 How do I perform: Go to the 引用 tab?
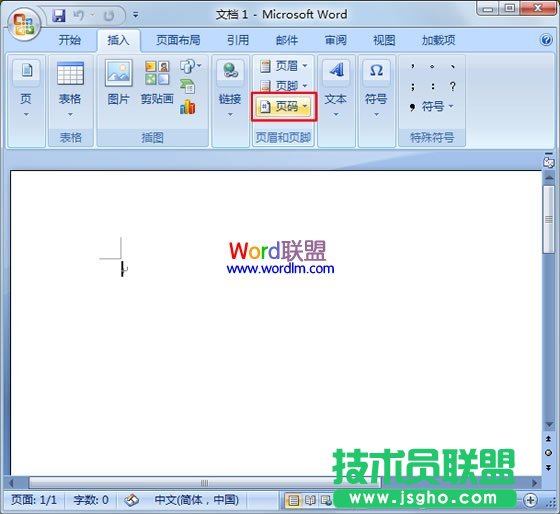pyautogui.click(x=238, y=40)
